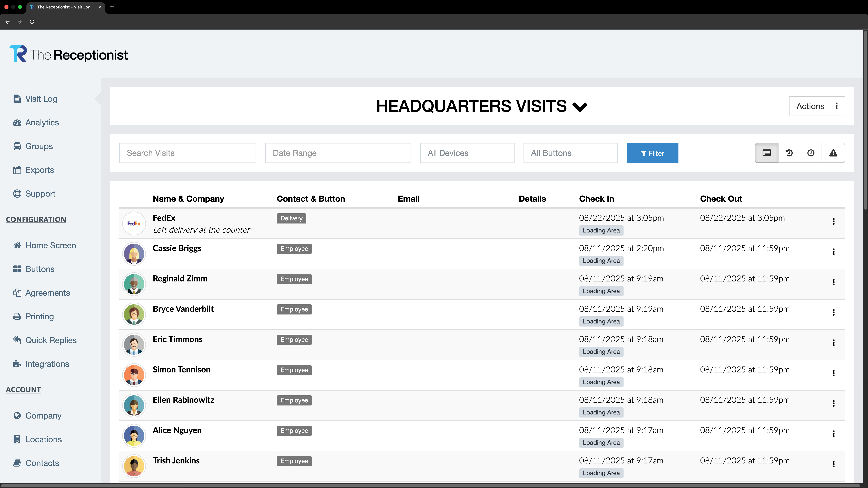
Task: Switch to the history view icon
Action: tap(789, 153)
